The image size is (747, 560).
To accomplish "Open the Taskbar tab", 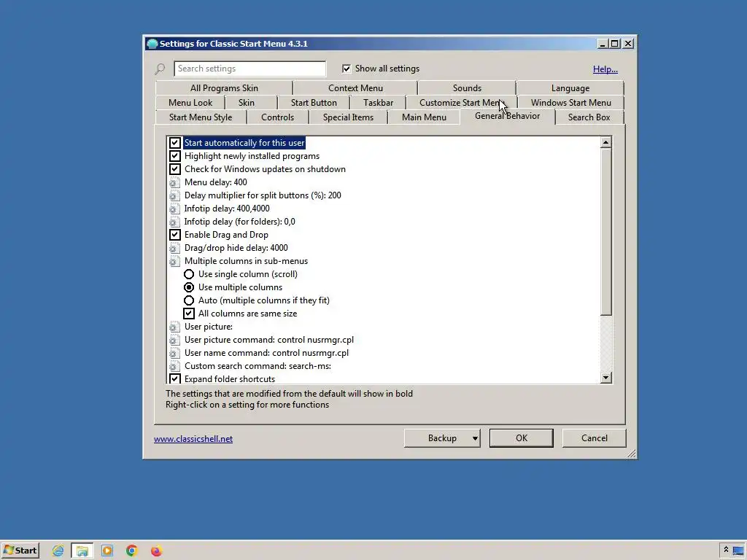I will (379, 103).
